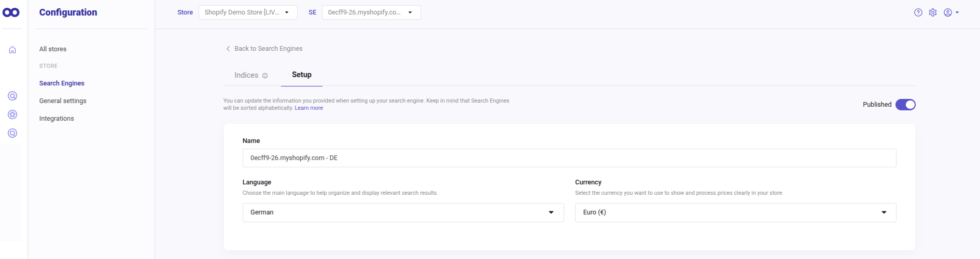Follow the Learn more link
The width and height of the screenshot is (980, 259).
[x=309, y=108]
